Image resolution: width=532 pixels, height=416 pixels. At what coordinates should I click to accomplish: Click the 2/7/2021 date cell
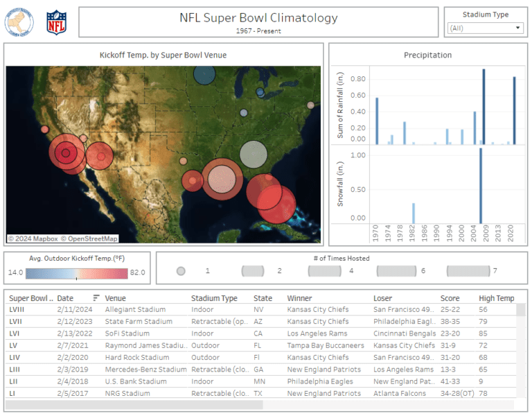(73, 345)
